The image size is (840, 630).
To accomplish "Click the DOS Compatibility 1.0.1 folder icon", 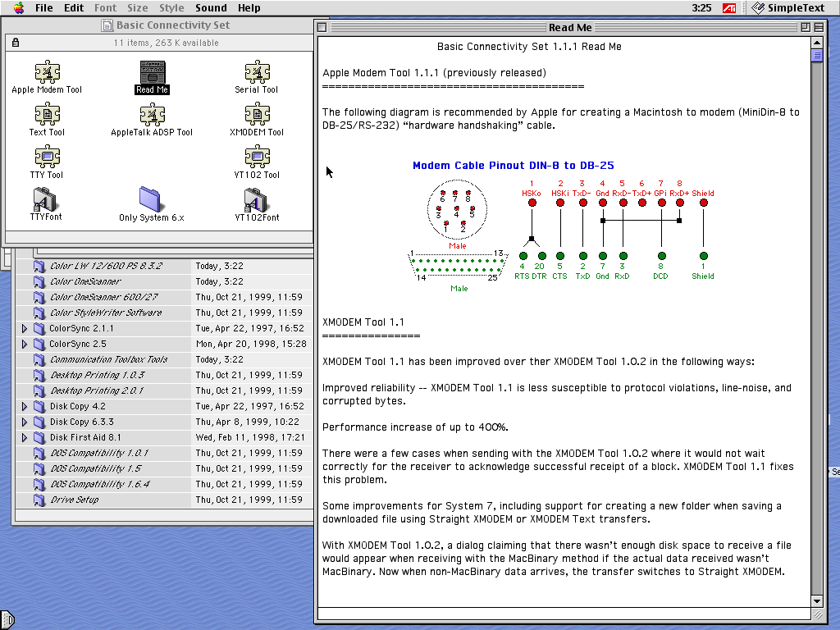I will pyautogui.click(x=39, y=453).
